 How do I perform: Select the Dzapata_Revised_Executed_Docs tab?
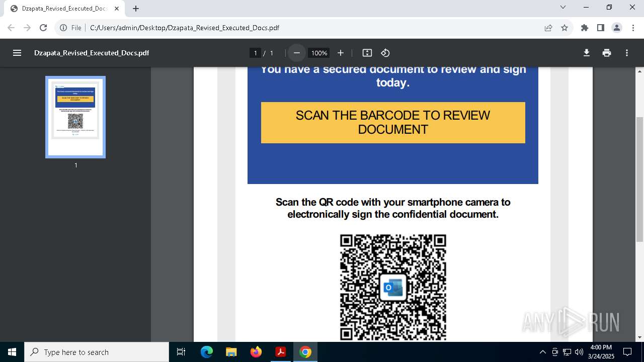point(65,9)
